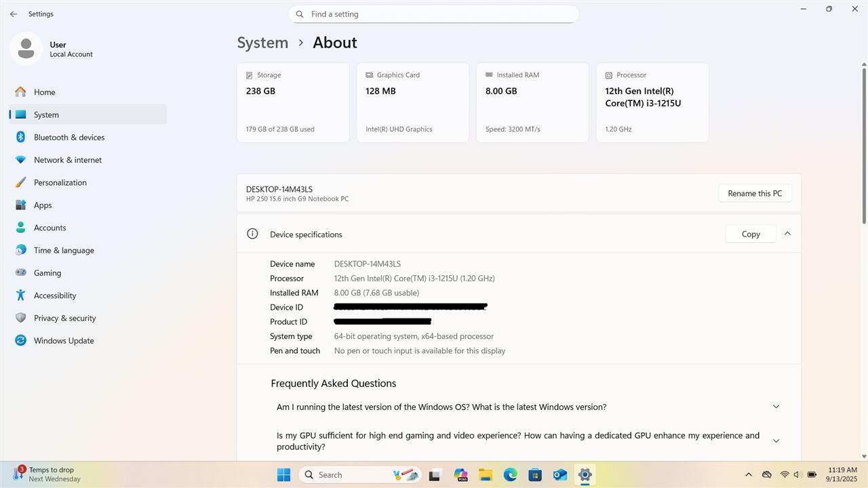Collapse the Device specifications section
The height and width of the screenshot is (488, 868).
787,233
